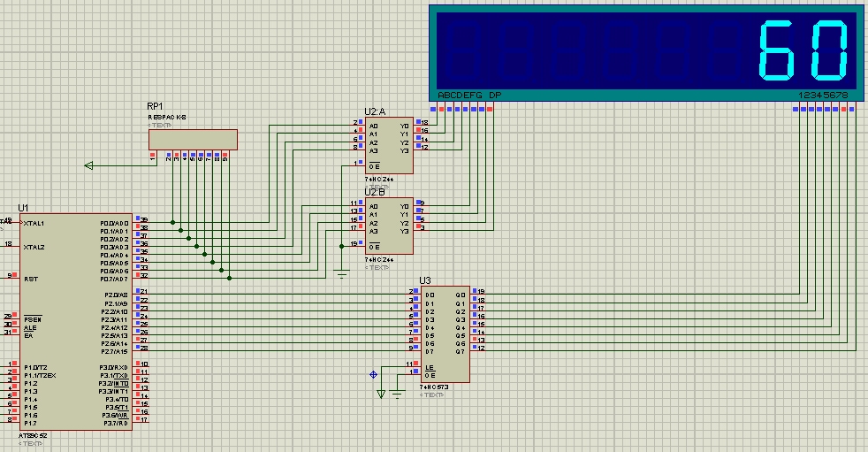Screen dimensions: 868x452
Task: Click the P2.0/A8 pin on U1
Action: tap(114, 295)
